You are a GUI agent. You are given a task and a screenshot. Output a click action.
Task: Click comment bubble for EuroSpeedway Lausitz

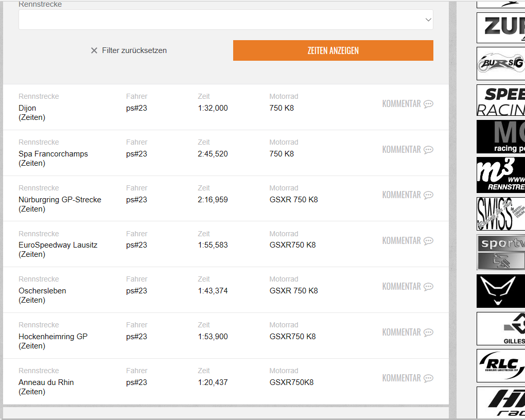coord(428,241)
